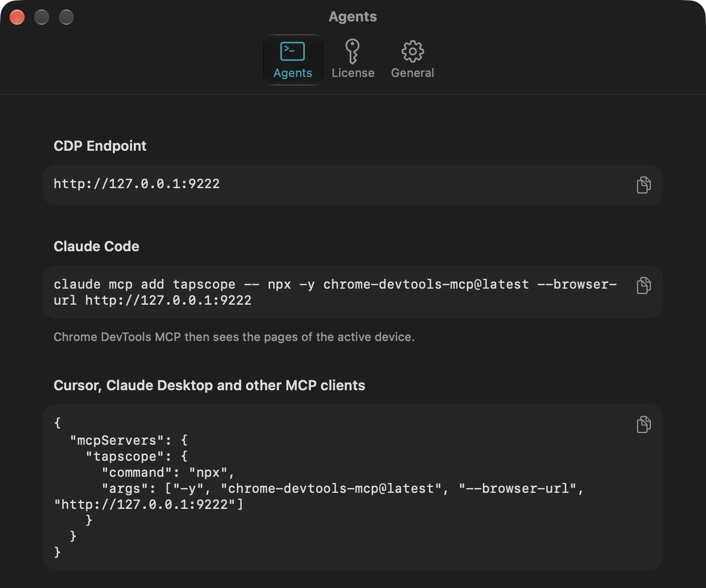Click the "mcpServers" line in JSON

(128, 440)
